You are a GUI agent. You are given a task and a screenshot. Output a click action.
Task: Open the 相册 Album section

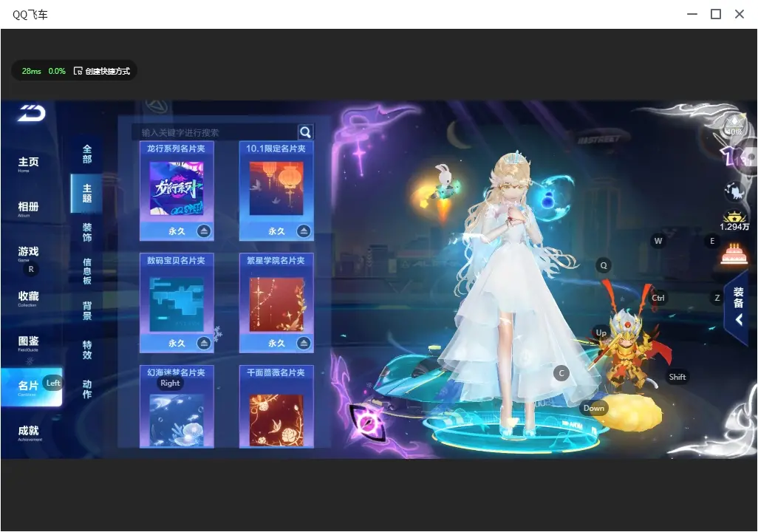click(29, 208)
